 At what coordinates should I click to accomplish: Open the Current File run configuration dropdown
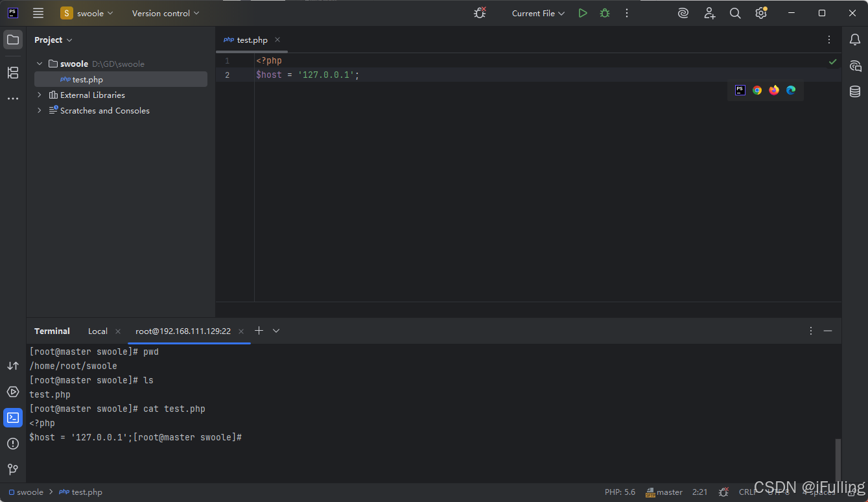coord(538,13)
